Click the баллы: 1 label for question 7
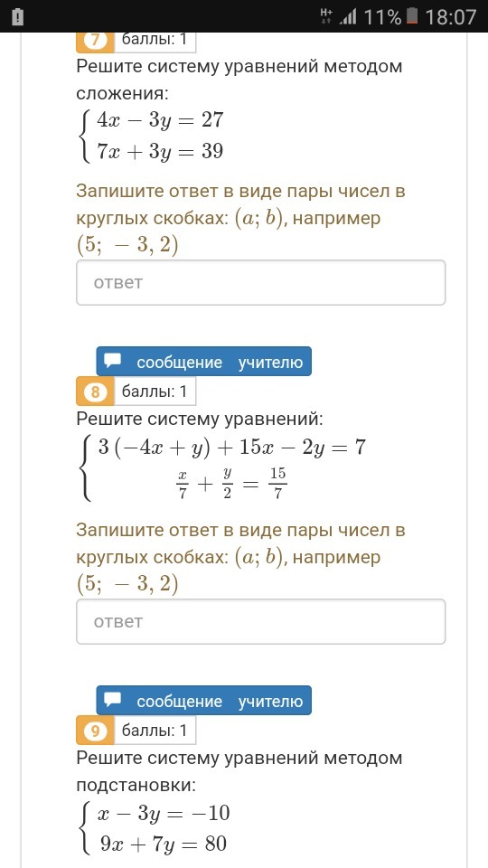The width and height of the screenshot is (488, 868). (x=155, y=41)
